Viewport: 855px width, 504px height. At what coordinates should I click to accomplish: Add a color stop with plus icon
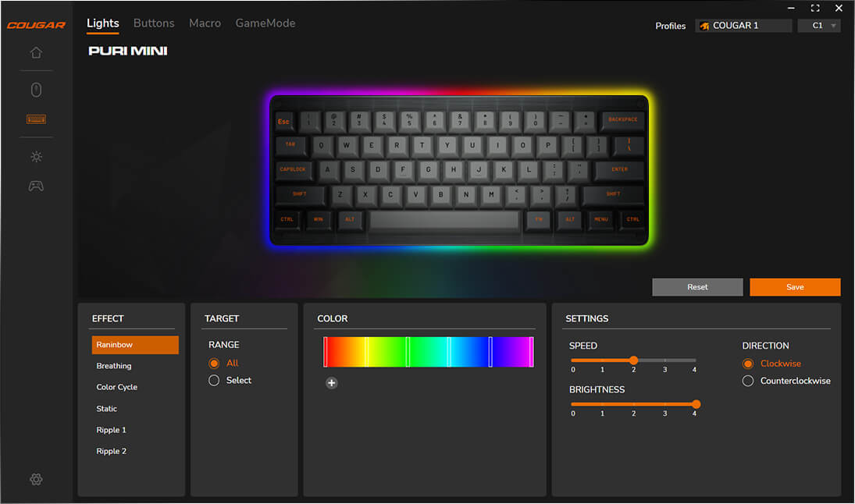[x=332, y=383]
